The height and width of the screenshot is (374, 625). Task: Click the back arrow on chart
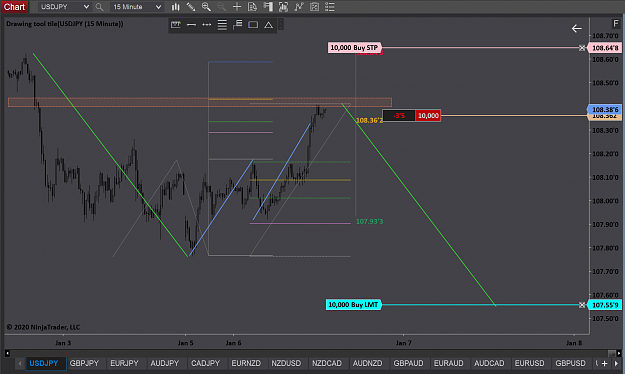point(576,28)
